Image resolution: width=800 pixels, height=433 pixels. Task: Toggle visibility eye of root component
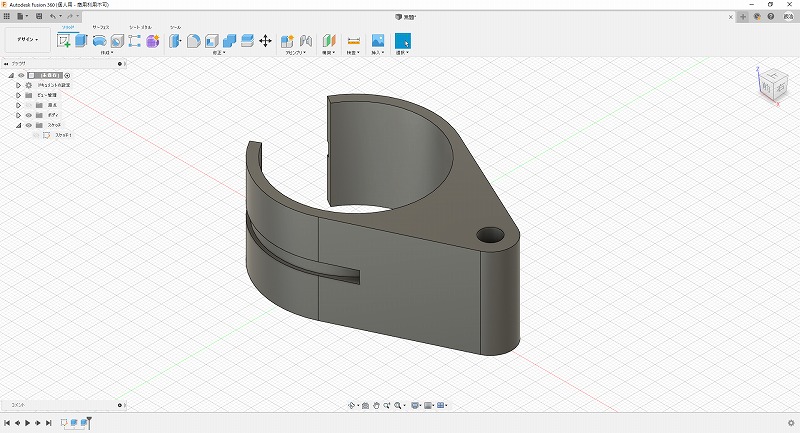[x=21, y=75]
